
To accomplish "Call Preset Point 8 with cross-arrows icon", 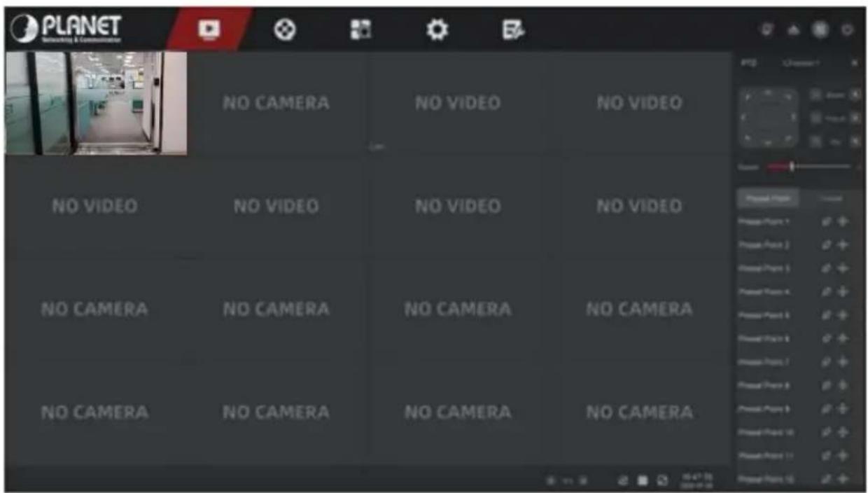I will point(843,385).
